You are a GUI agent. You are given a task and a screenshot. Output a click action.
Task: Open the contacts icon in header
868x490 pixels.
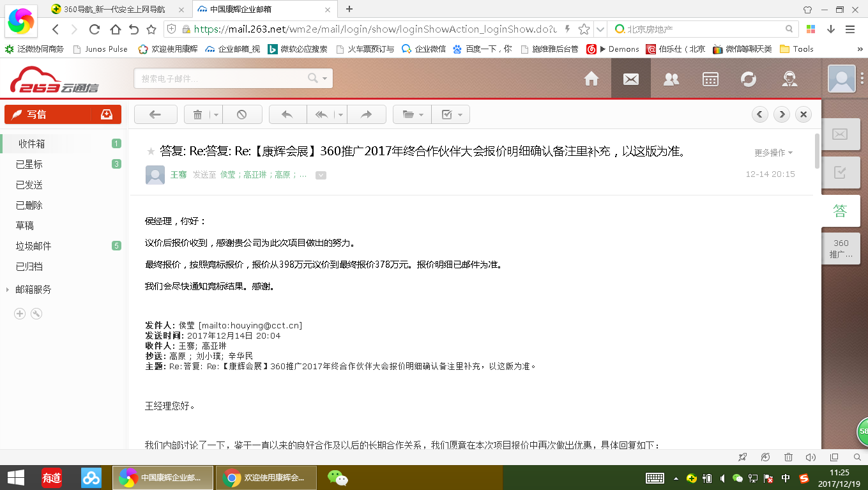(x=671, y=79)
